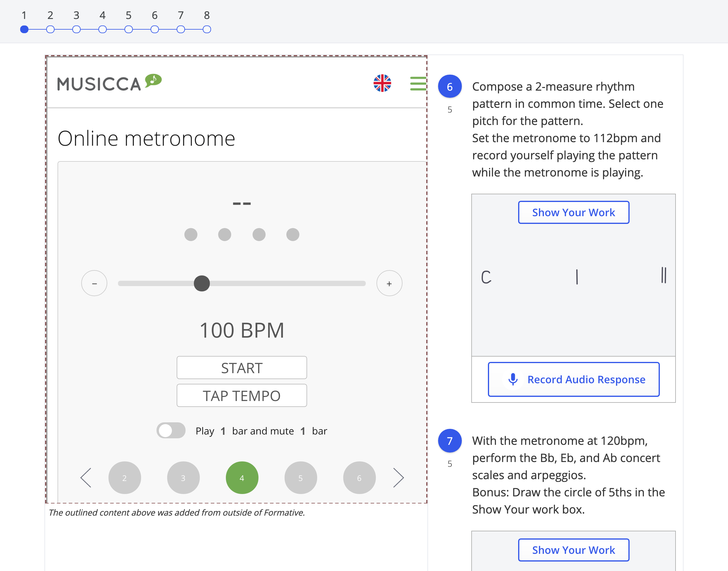Screen dimensions: 728x571
Task: Select 5 beats per bar
Action: click(301, 478)
